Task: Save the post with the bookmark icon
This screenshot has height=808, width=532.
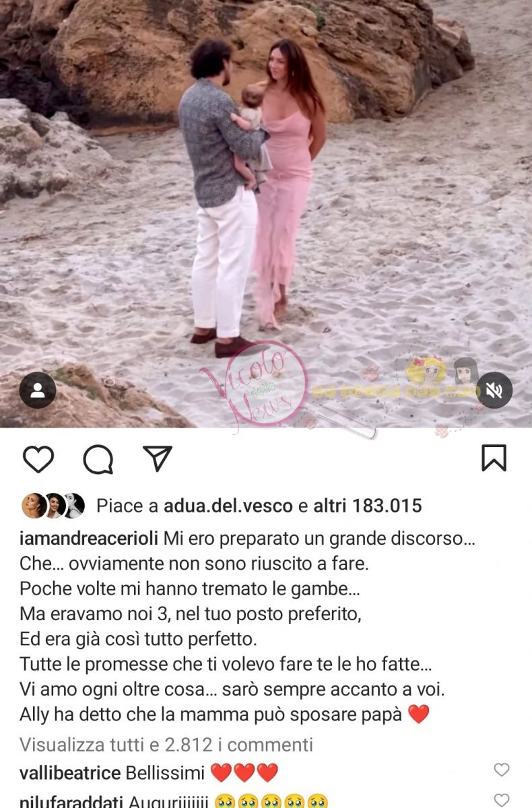Action: [494, 459]
